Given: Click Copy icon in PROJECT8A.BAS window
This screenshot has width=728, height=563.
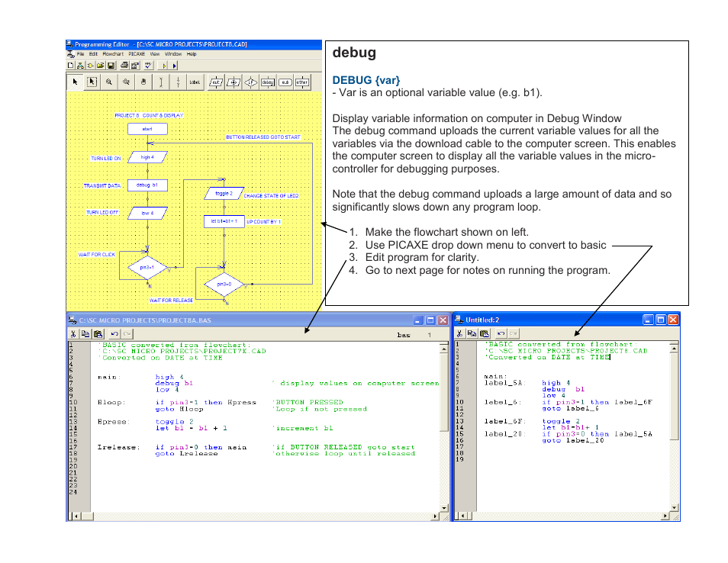Looking at the screenshot, I should pos(85,333).
